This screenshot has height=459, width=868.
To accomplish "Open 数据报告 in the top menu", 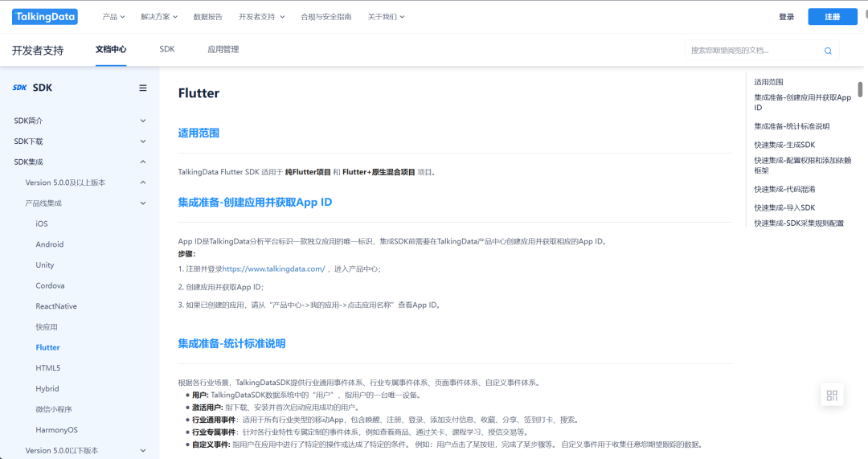I will (x=207, y=17).
